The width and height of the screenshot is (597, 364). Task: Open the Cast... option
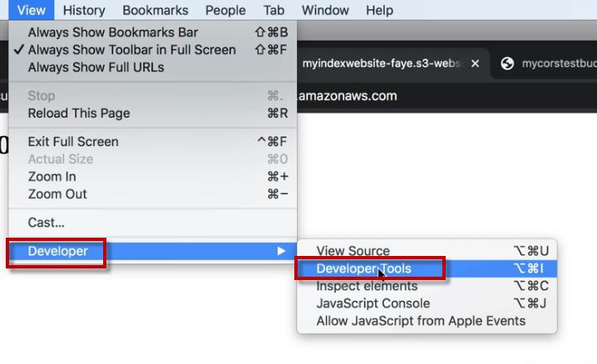[x=46, y=223]
